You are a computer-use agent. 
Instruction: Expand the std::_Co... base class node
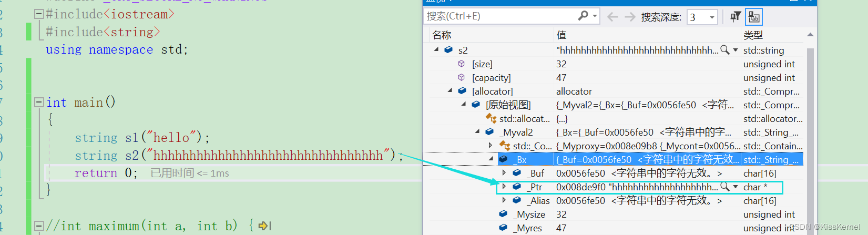click(491, 145)
